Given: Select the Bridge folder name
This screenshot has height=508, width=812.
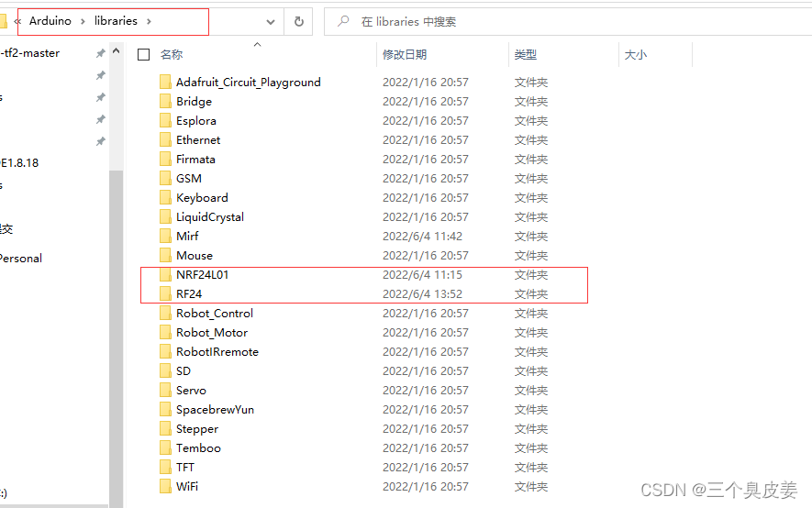Looking at the screenshot, I should point(194,102).
